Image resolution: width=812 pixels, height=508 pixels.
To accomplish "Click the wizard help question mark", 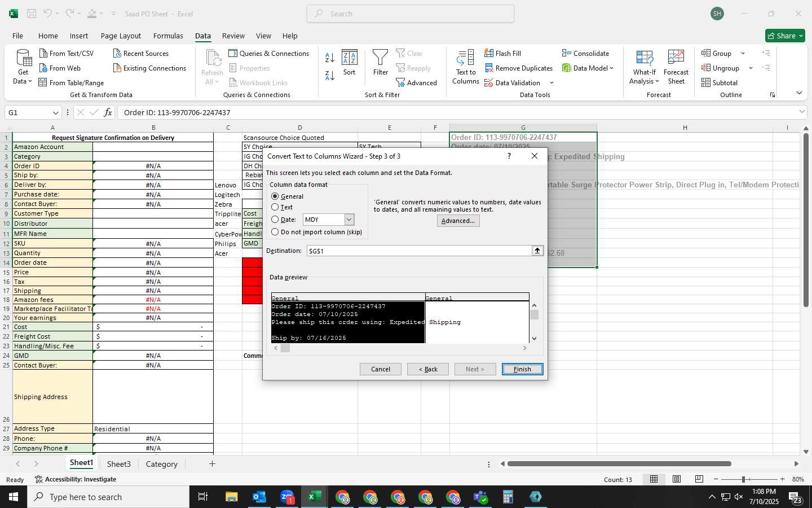I will tap(509, 156).
